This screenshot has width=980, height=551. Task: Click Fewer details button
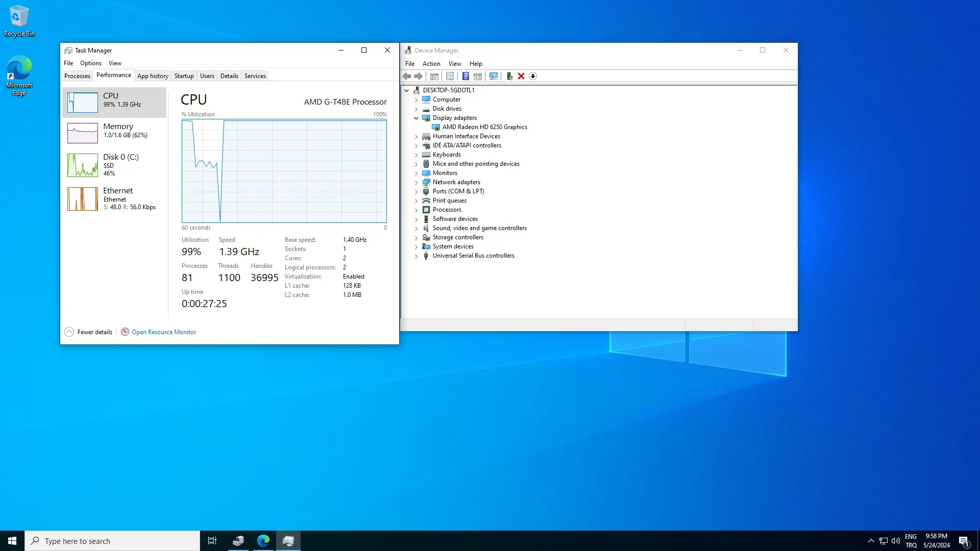coord(89,332)
